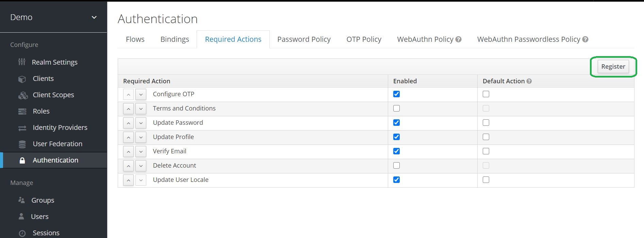Click the Client Scopes cubes icon
The height and width of the screenshot is (238, 644).
click(23, 95)
